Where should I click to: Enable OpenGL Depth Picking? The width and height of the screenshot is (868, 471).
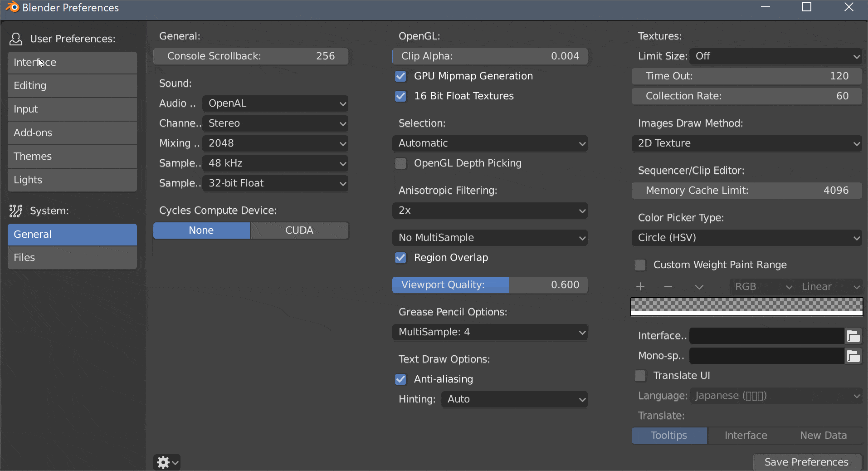coord(400,163)
